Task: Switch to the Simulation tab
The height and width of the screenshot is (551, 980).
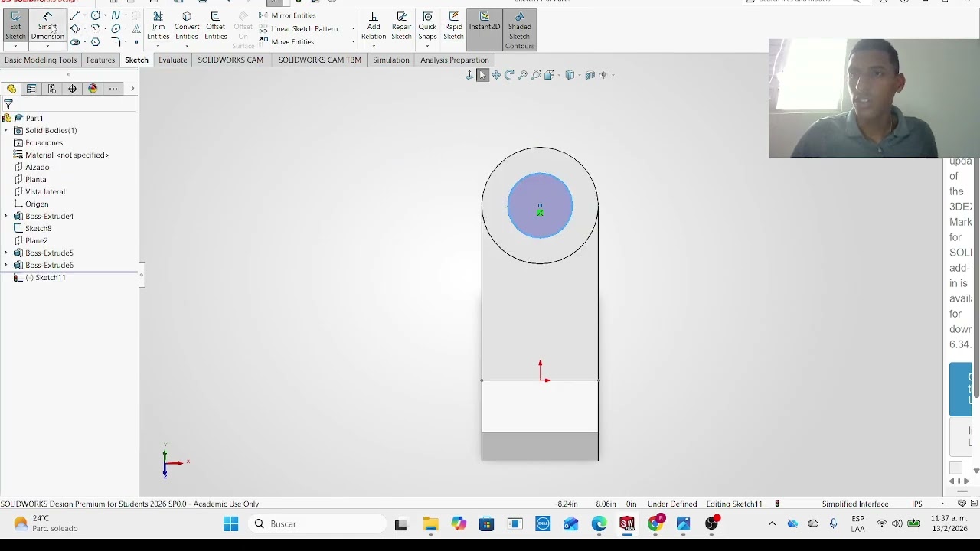Action: tap(390, 60)
